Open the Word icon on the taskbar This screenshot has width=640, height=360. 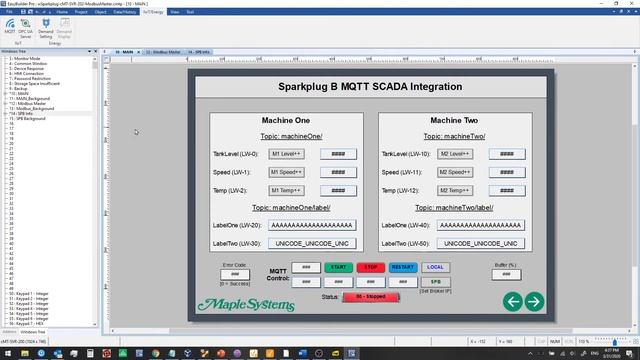[302, 353]
